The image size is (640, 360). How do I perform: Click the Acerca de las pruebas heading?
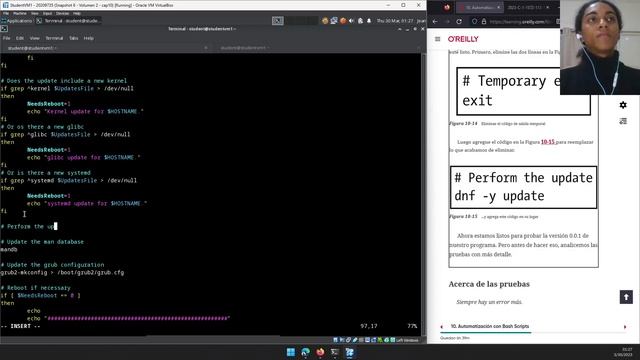coord(489,284)
